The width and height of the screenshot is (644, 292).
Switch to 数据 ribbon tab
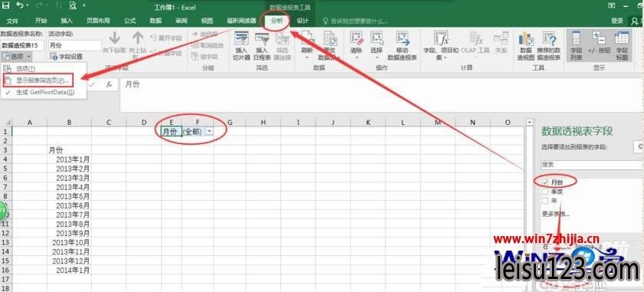pyautogui.click(x=156, y=21)
